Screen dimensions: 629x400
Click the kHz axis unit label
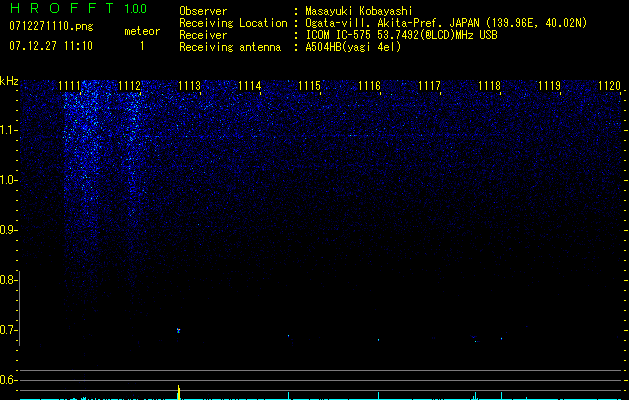click(x=9, y=81)
